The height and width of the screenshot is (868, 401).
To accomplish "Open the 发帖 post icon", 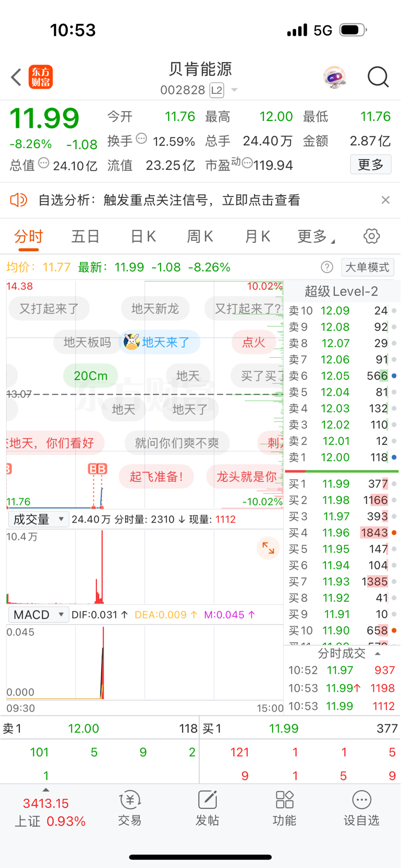I will pos(207,808).
